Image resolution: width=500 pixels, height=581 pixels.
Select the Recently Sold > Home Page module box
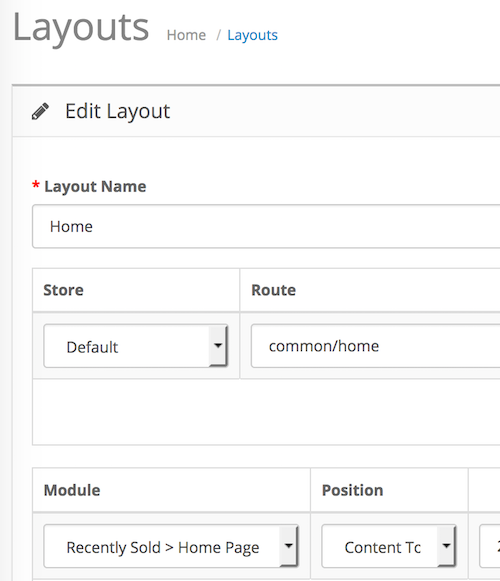coord(171,546)
